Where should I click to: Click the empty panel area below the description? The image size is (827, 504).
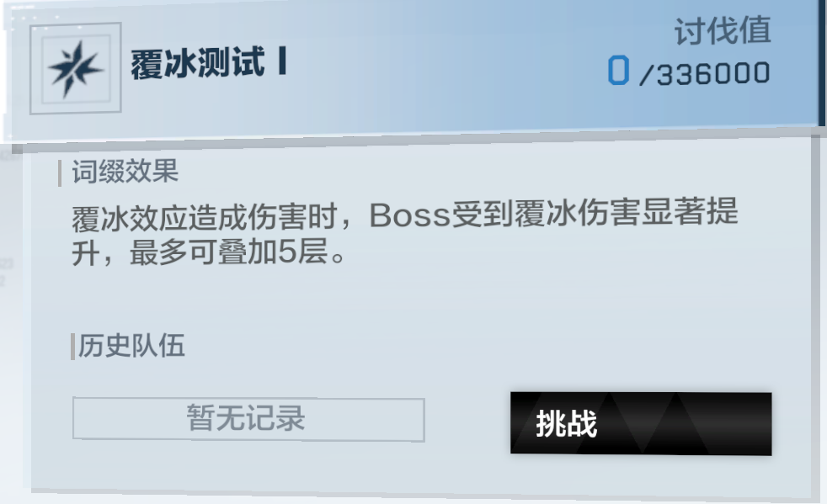pos(422,300)
